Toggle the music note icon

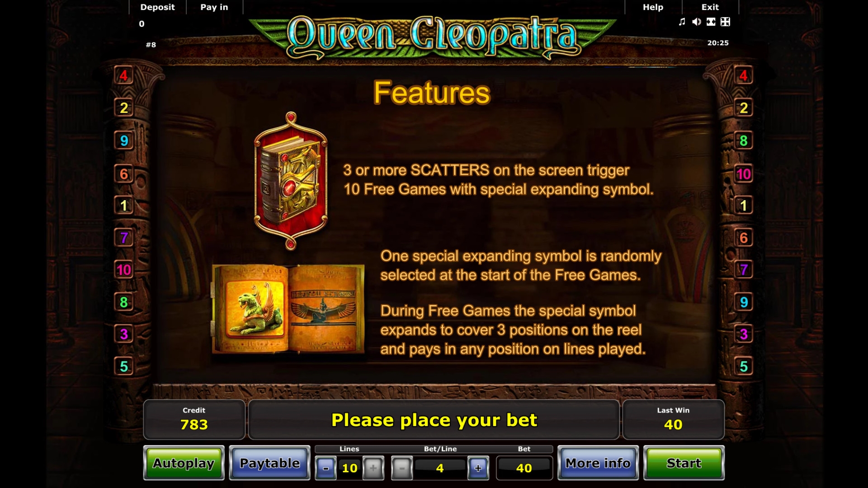682,22
